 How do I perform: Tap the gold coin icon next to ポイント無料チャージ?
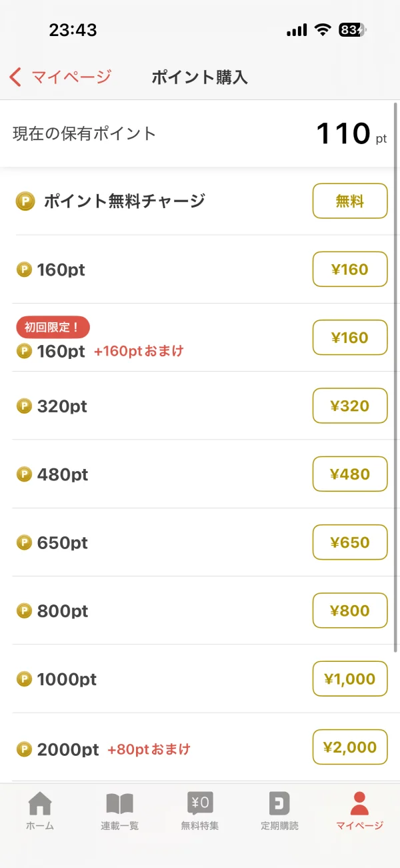25,200
